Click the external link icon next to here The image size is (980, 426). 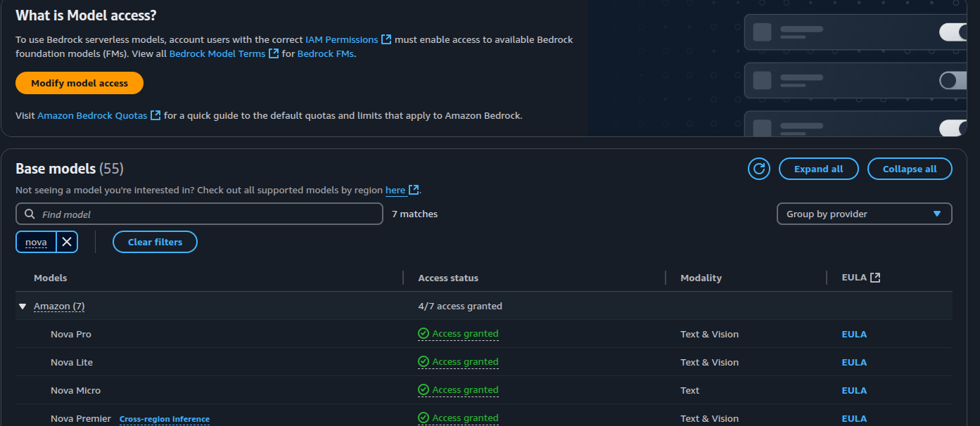pyautogui.click(x=414, y=190)
